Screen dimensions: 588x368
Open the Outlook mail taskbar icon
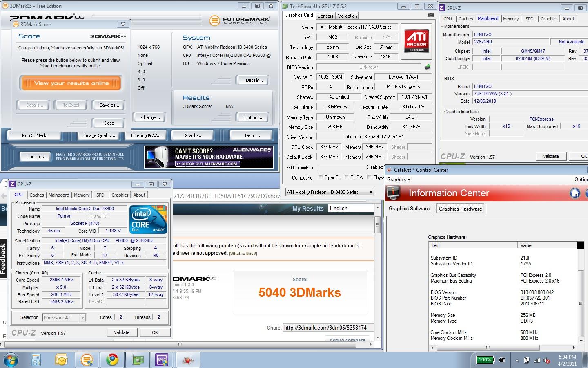62,360
